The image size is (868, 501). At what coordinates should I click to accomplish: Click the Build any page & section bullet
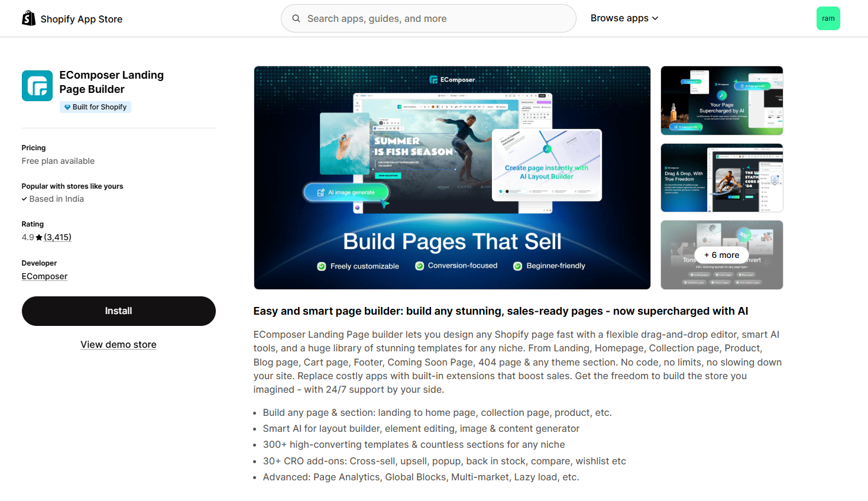437,413
